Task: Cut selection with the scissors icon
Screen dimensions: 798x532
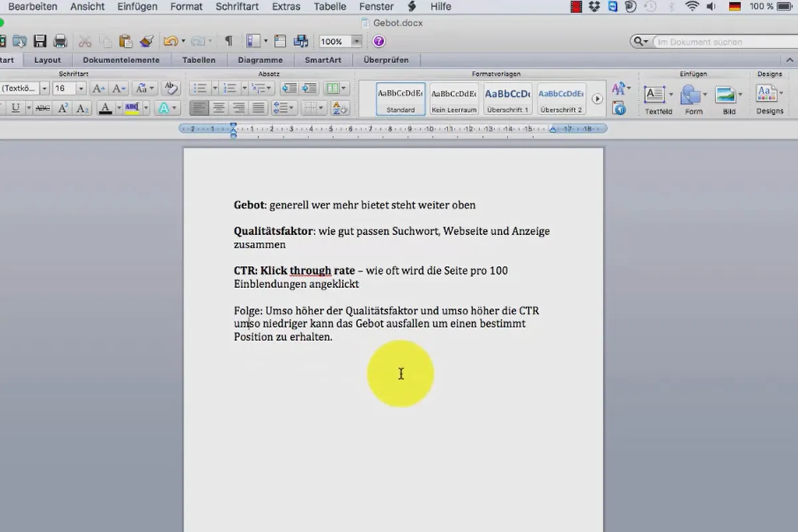Action: point(85,41)
